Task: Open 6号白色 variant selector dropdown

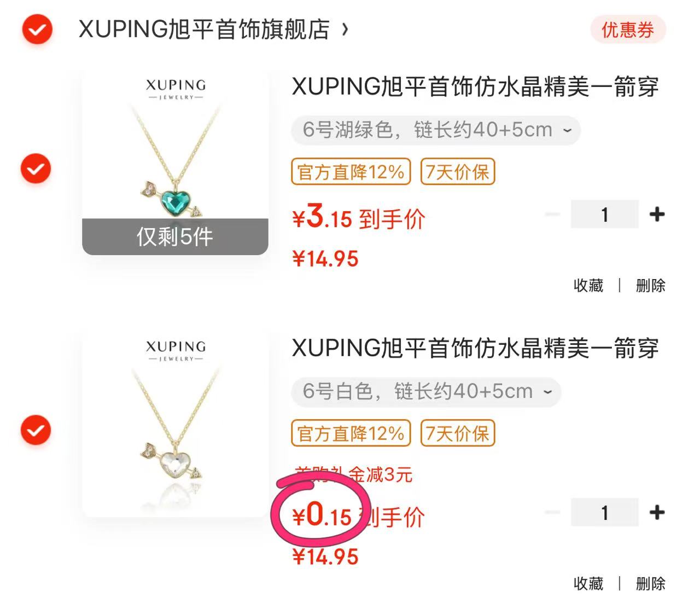Action: point(426,392)
